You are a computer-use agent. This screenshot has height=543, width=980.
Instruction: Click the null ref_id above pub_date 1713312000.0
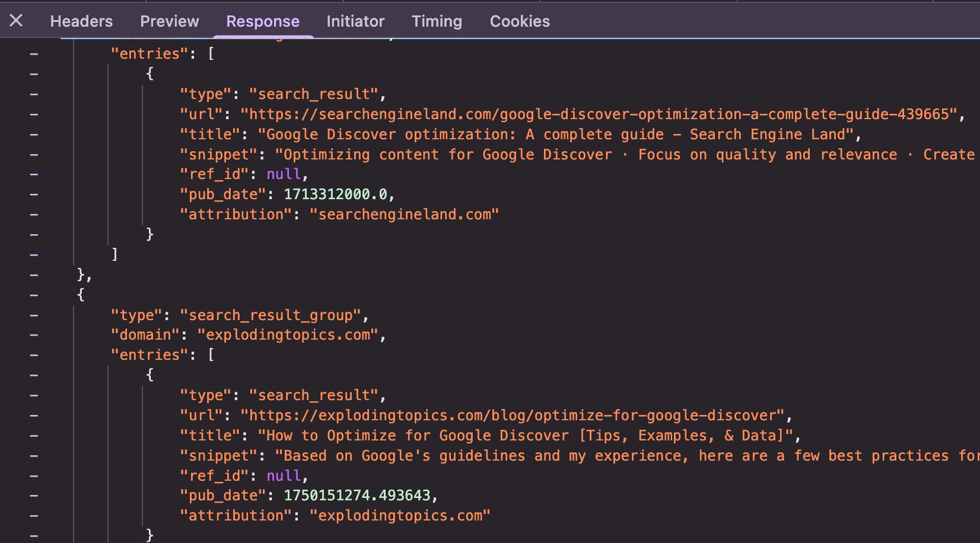coord(284,174)
